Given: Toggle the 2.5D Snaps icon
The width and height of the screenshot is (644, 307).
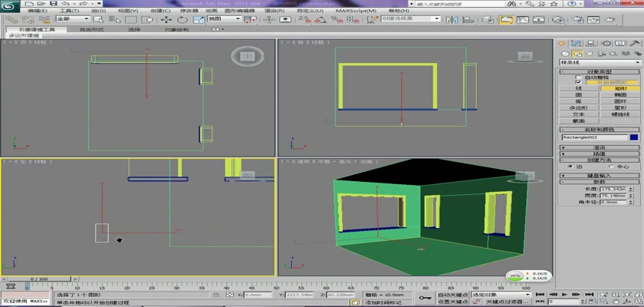Looking at the screenshot, I should tap(305, 19).
